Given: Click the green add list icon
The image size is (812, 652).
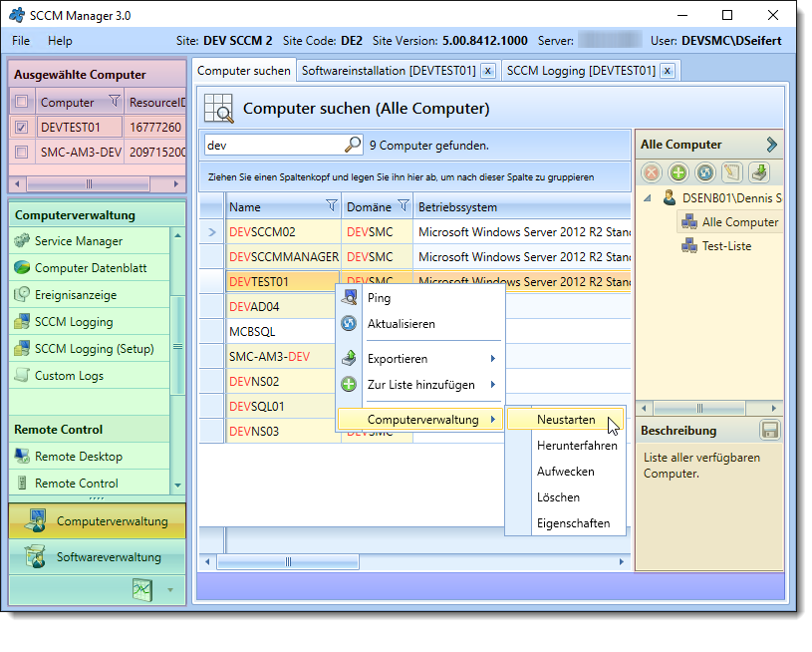Looking at the screenshot, I should pyautogui.click(x=678, y=172).
